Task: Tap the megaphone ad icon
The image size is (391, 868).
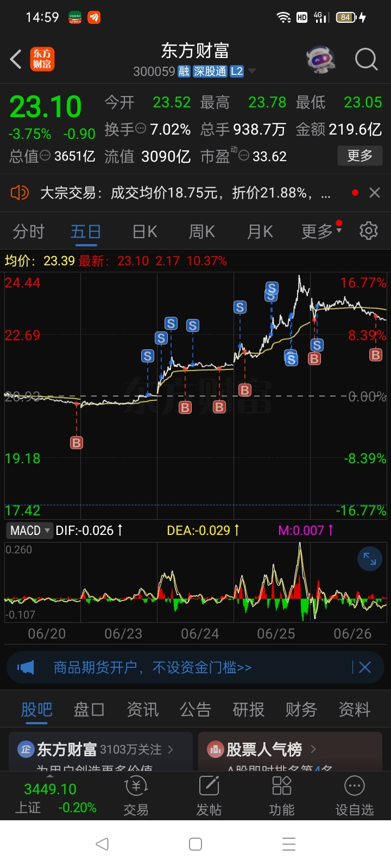Action: 26,667
